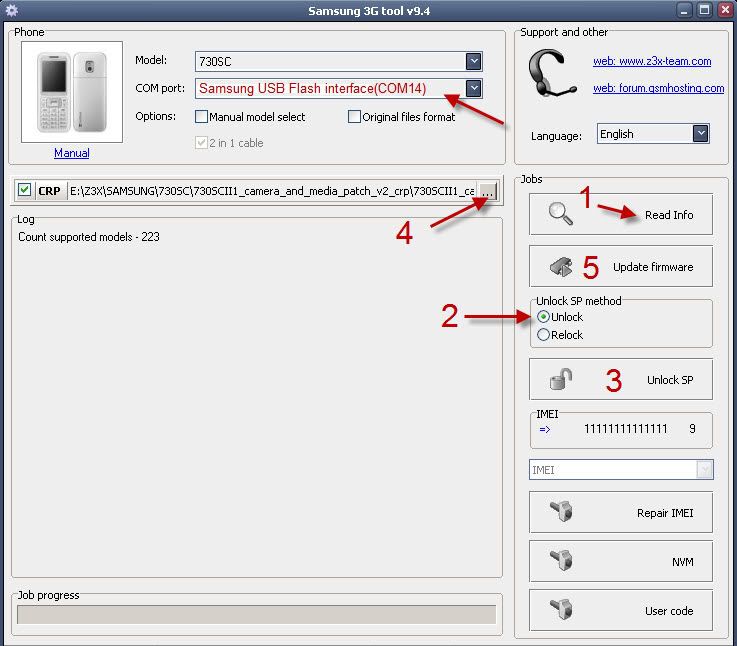The image size is (737, 646).
Task: Click the User code bolt icon
Action: (x=561, y=609)
